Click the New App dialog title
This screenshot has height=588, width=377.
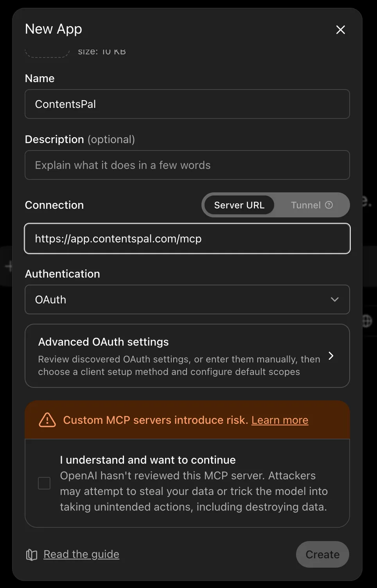point(54,29)
